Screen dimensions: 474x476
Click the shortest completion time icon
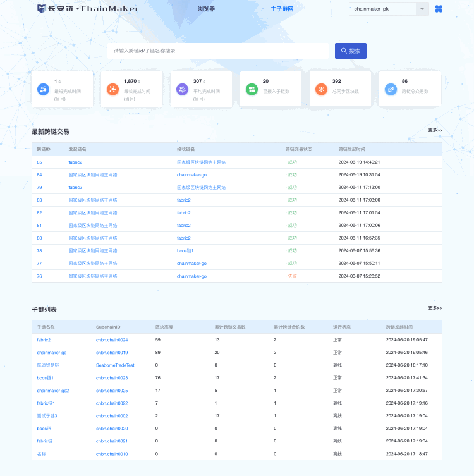coord(44,89)
